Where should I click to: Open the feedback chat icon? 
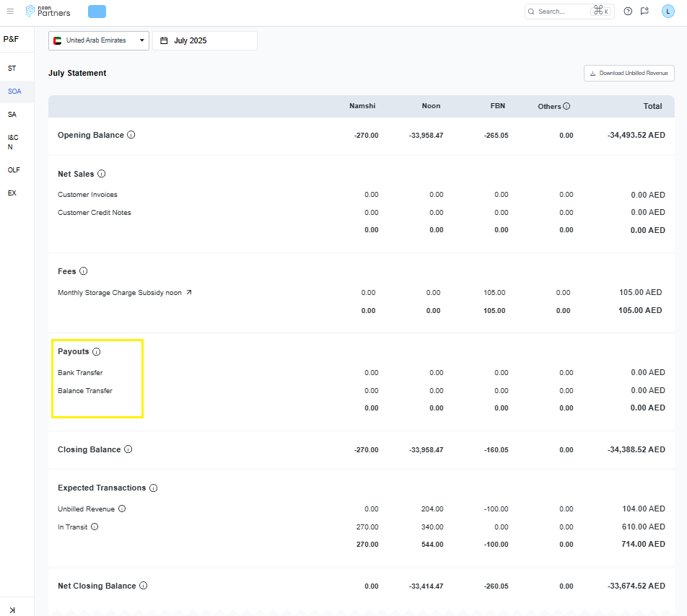click(x=644, y=12)
